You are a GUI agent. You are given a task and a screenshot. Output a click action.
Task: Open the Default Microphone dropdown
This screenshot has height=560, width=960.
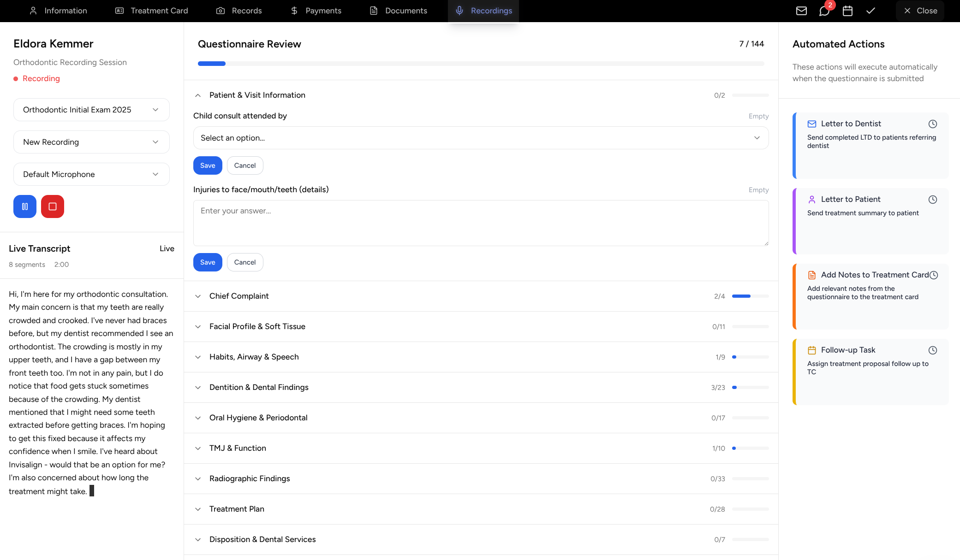pyautogui.click(x=91, y=174)
